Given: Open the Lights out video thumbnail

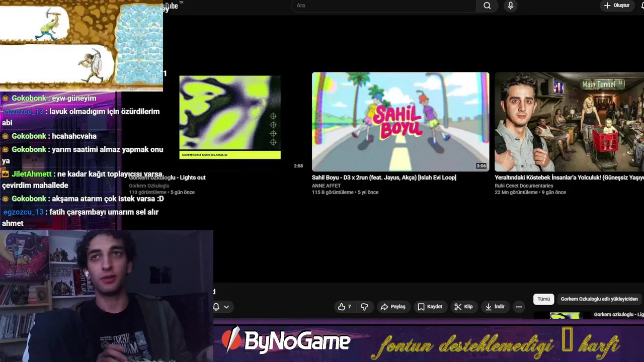Looking at the screenshot, I should (x=230, y=117).
